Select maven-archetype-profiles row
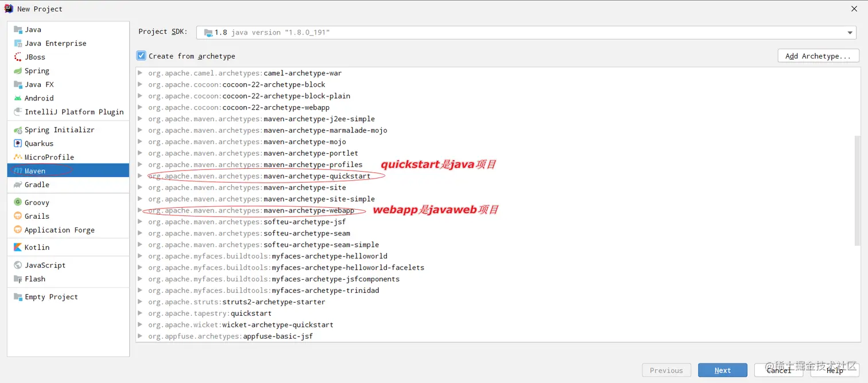 click(495, 164)
